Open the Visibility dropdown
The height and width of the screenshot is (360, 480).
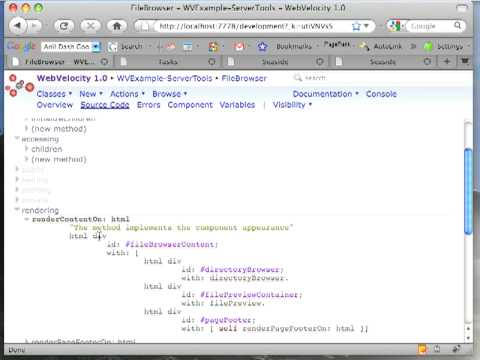(x=292, y=105)
